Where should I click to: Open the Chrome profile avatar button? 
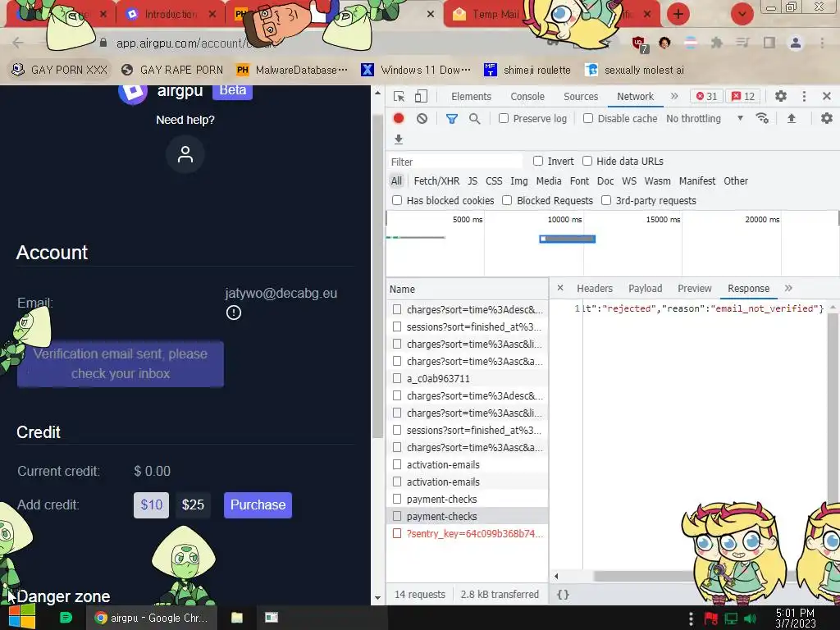tap(796, 43)
